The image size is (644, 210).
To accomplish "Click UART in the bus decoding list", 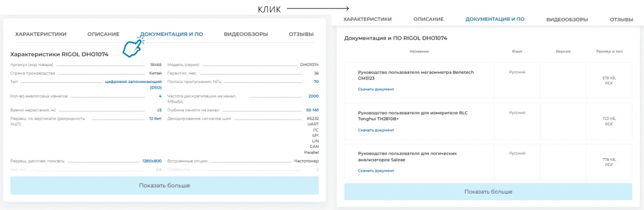I will click(314, 124).
